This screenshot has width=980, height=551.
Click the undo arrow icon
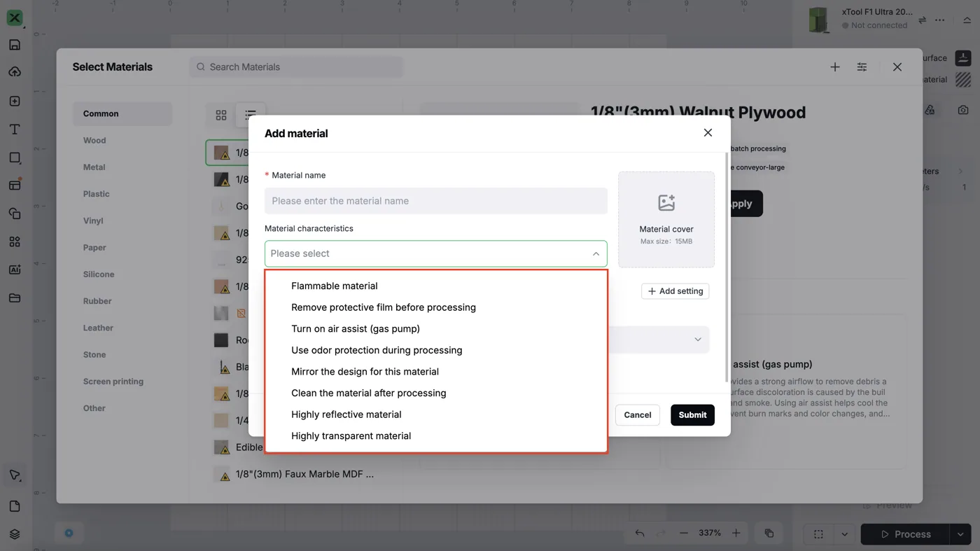coord(640,533)
